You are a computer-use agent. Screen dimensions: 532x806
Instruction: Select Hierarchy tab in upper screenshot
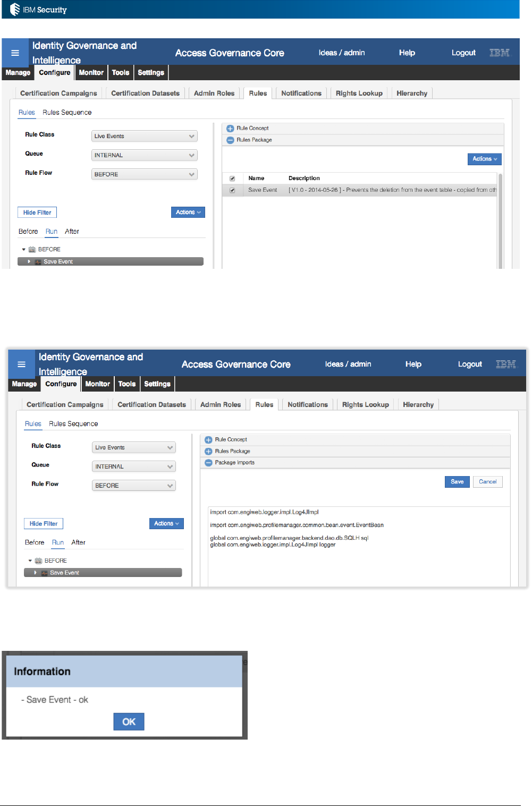tap(412, 94)
